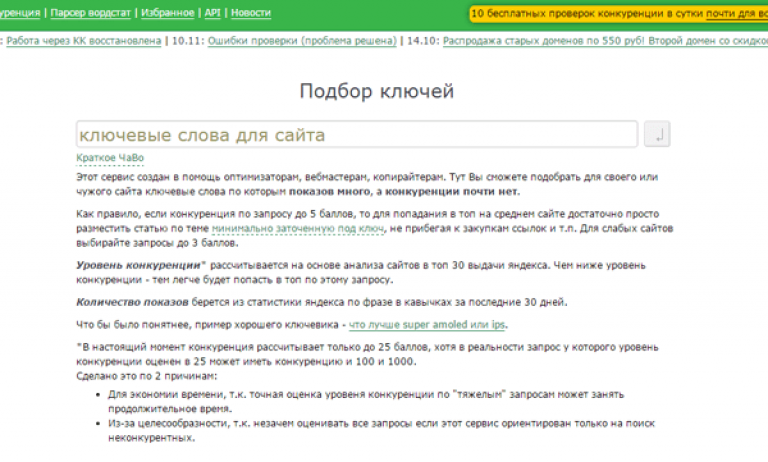The width and height of the screenshot is (768, 462).
Task: Follow the минимально заточенную под ключ link
Action: (298, 229)
